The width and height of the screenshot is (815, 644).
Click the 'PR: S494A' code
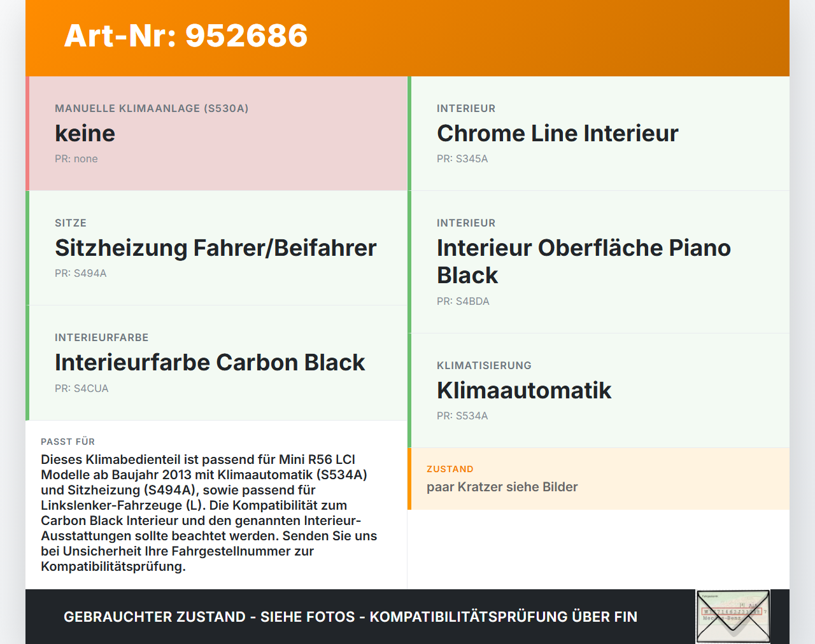point(81,274)
